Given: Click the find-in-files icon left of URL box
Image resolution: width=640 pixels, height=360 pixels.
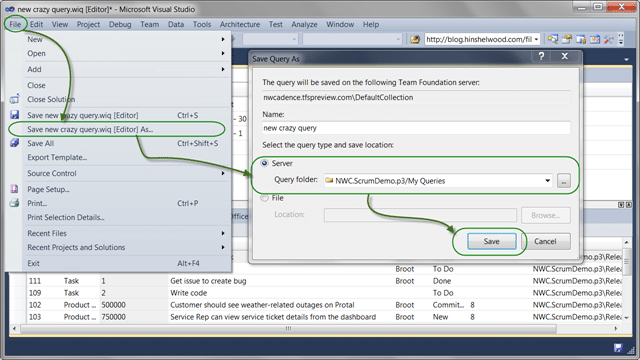Looking at the screenshot, I should click(415, 39).
